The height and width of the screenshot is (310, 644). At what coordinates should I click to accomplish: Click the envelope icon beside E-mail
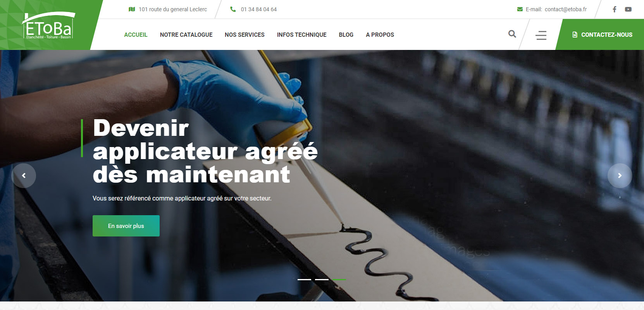coord(520,9)
